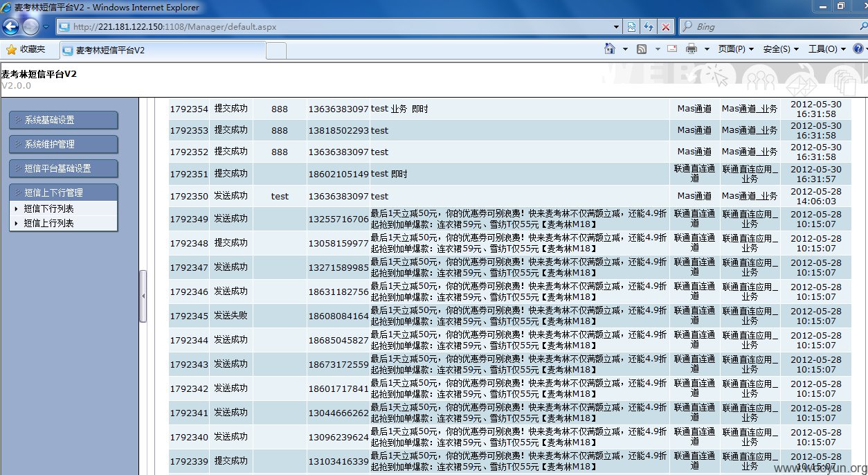Go to the Home page icon

click(x=610, y=49)
